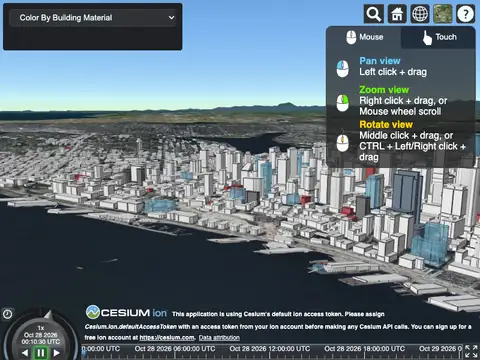This screenshot has width=480, height=360.
Task: Click the clock real-time icon
Action: pos(7,314)
